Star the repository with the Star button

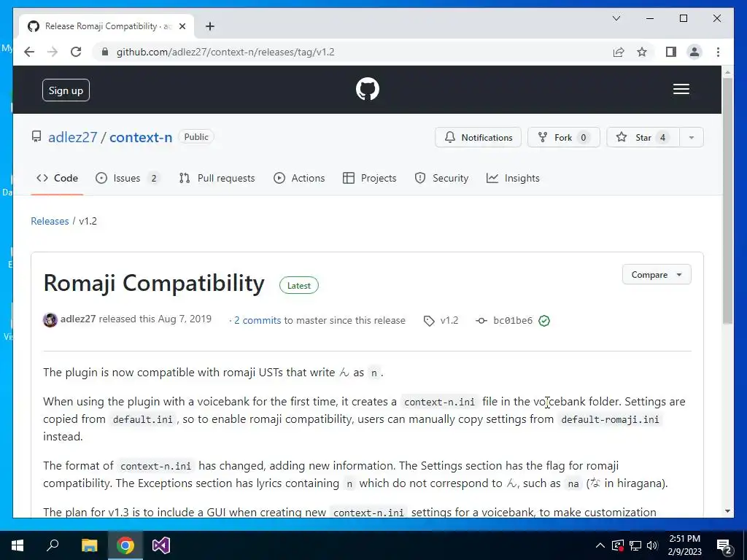pyautogui.click(x=643, y=137)
